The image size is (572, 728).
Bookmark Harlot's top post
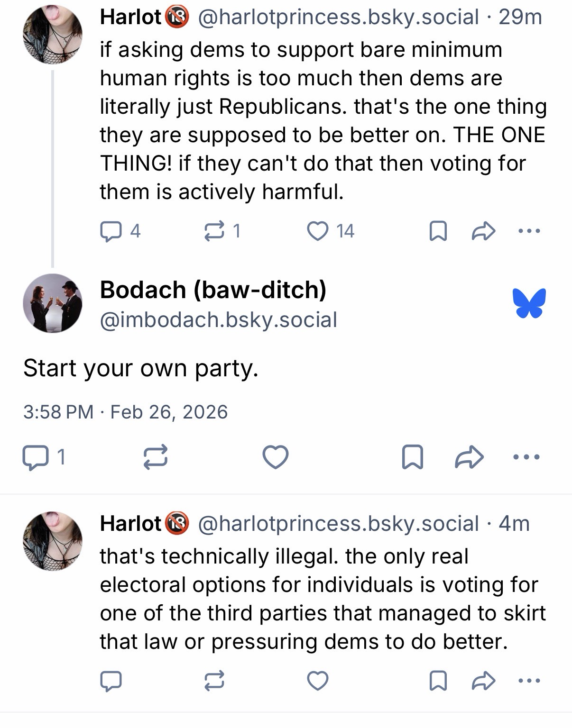click(x=437, y=231)
